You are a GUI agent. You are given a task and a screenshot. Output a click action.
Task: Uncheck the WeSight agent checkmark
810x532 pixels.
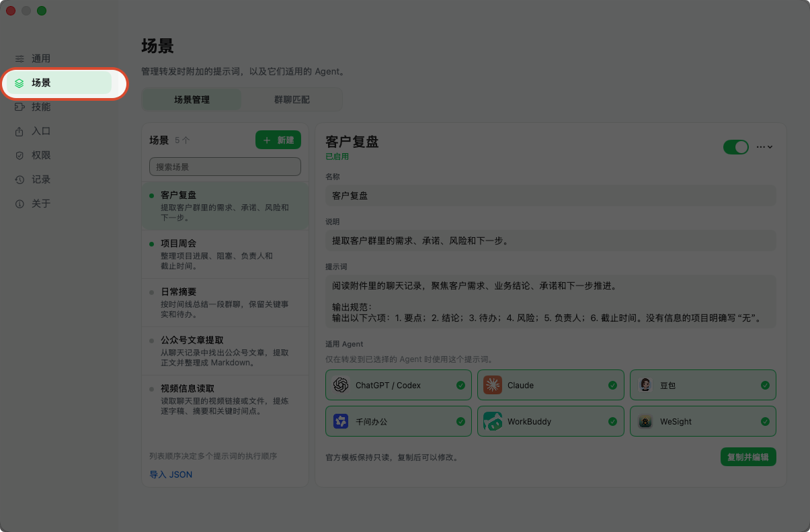(x=765, y=422)
